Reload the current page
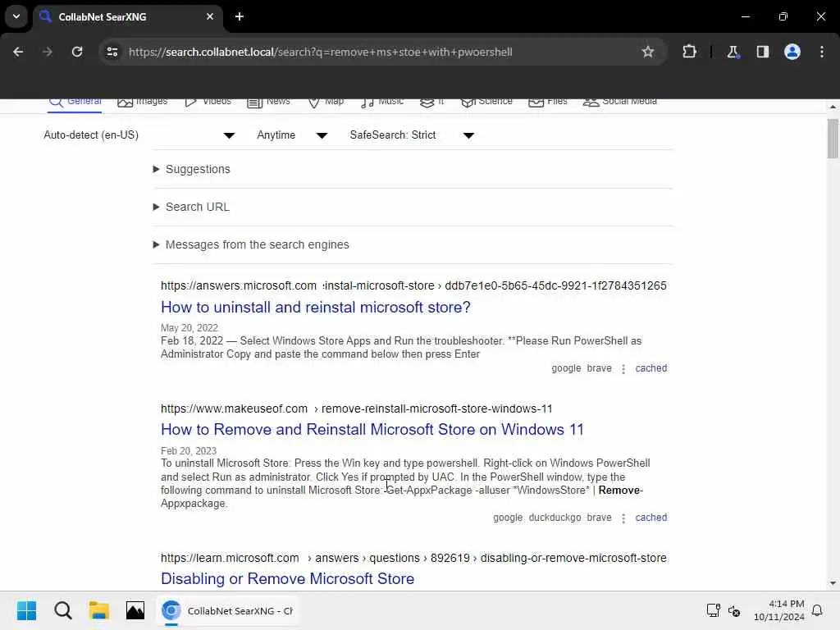 click(x=77, y=52)
